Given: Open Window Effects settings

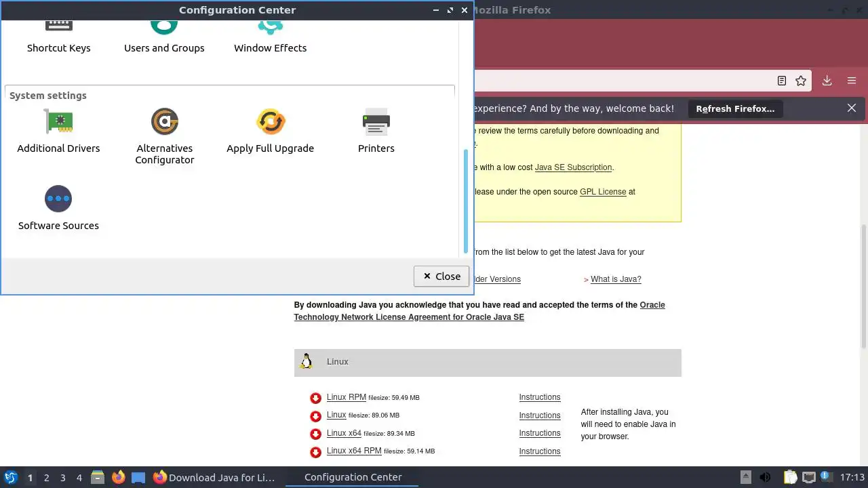Looking at the screenshot, I should (x=270, y=37).
